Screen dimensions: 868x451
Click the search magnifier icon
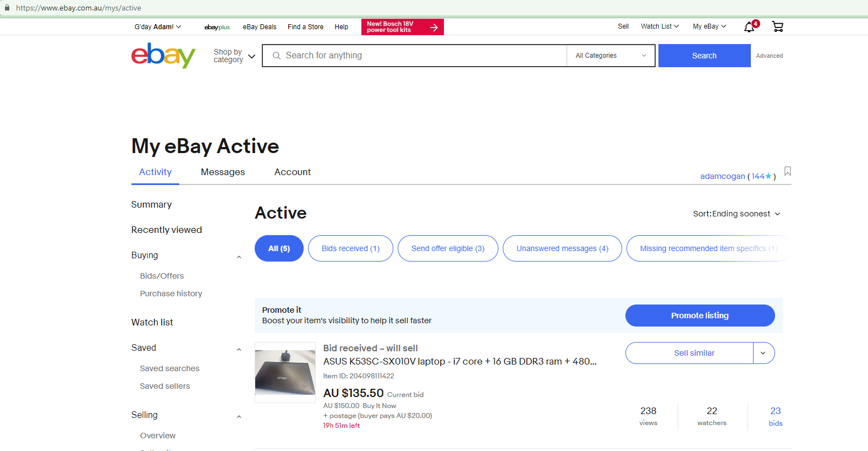pyautogui.click(x=277, y=56)
